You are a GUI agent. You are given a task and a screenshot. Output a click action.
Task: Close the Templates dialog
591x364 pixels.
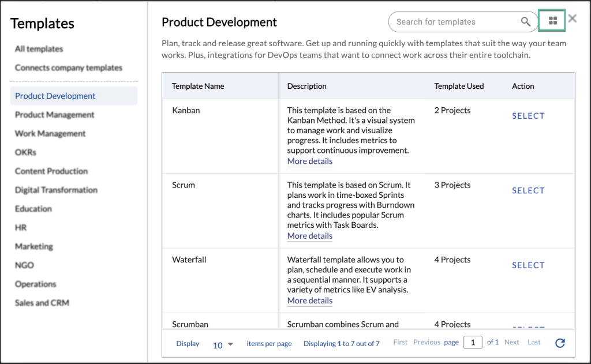[573, 18]
